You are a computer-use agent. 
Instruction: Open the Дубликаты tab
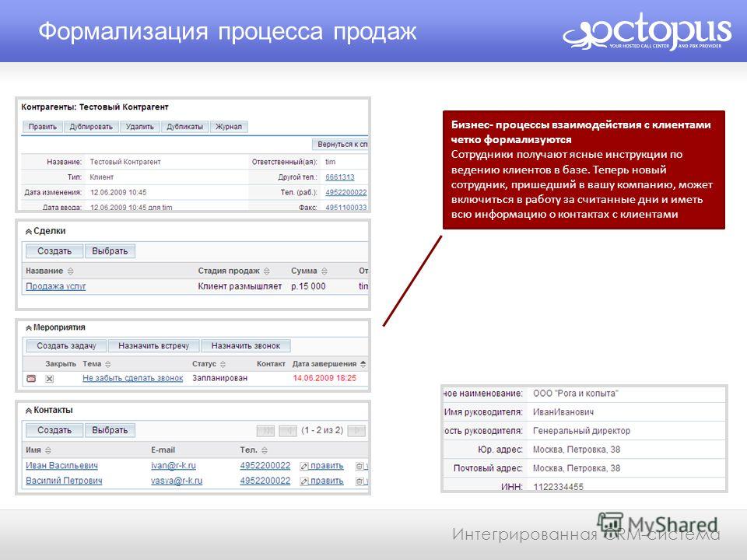pos(185,127)
